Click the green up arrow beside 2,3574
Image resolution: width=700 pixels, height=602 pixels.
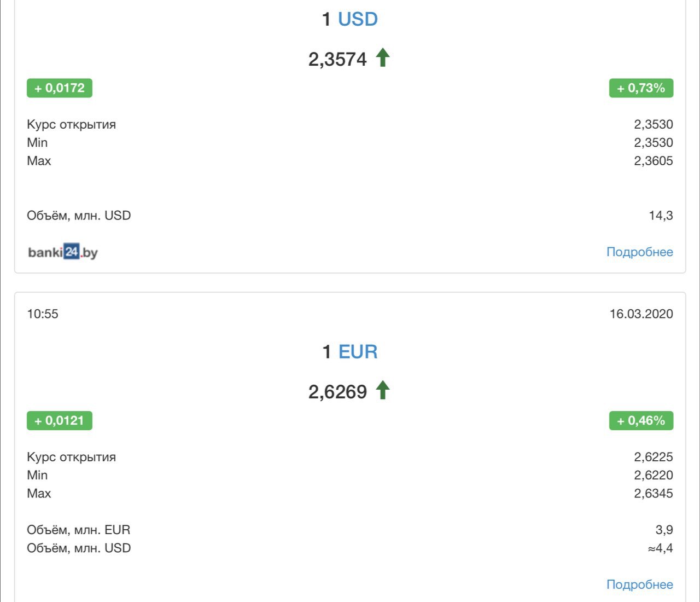pos(383,57)
